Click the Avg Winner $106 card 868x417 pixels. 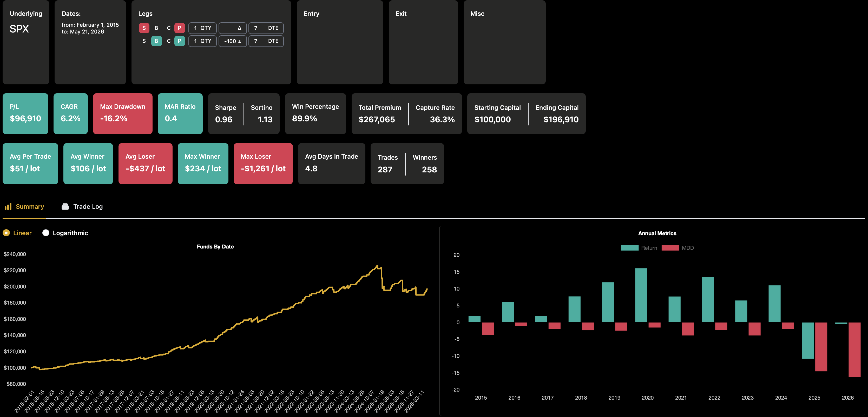tap(88, 164)
